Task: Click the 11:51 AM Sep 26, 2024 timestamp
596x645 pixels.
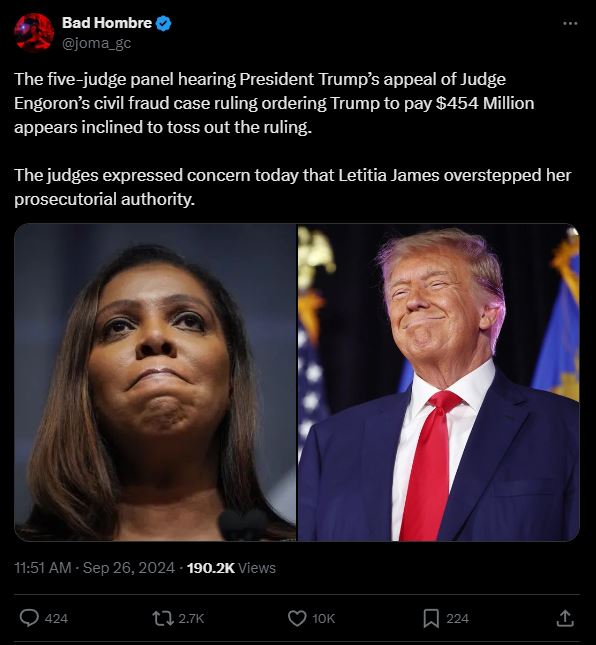Action: pos(95,568)
